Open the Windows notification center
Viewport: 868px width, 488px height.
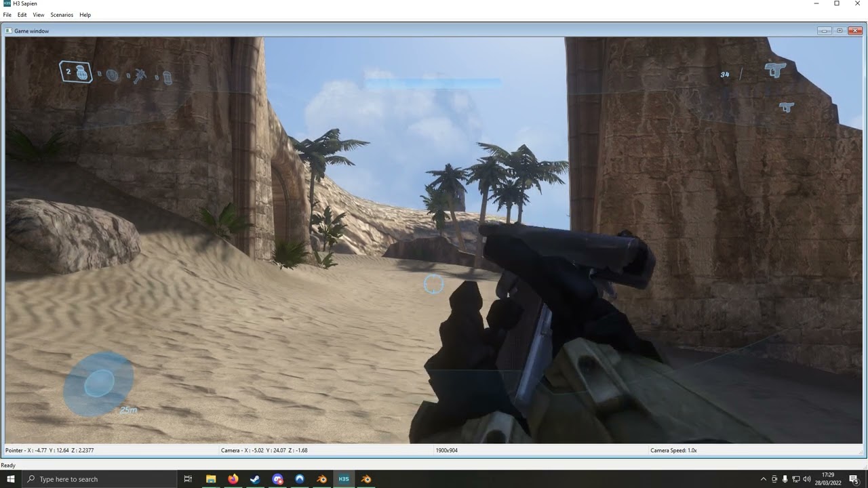point(854,479)
